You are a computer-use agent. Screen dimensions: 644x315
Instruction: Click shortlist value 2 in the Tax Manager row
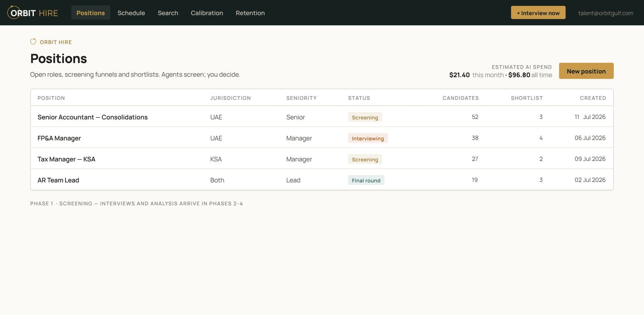click(x=541, y=159)
